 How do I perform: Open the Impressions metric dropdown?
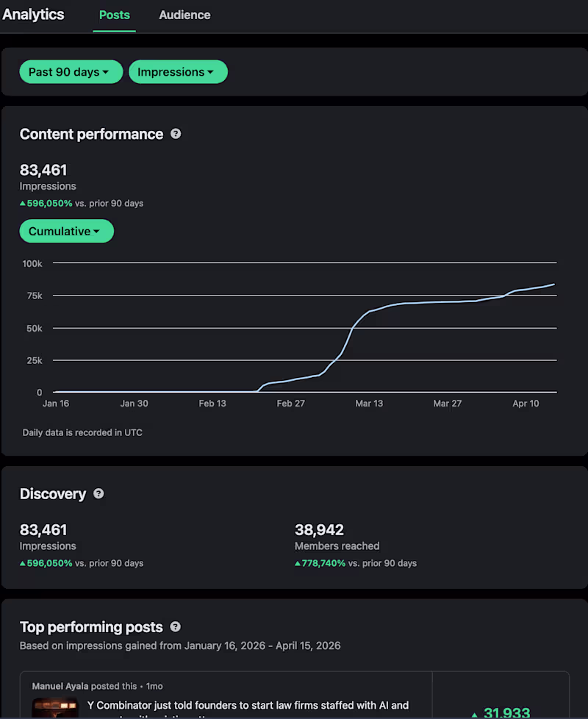point(178,71)
